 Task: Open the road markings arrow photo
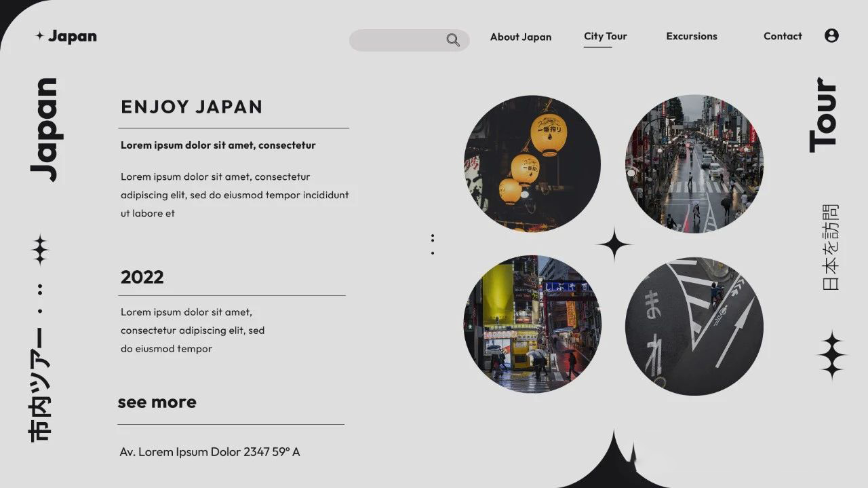coord(694,326)
